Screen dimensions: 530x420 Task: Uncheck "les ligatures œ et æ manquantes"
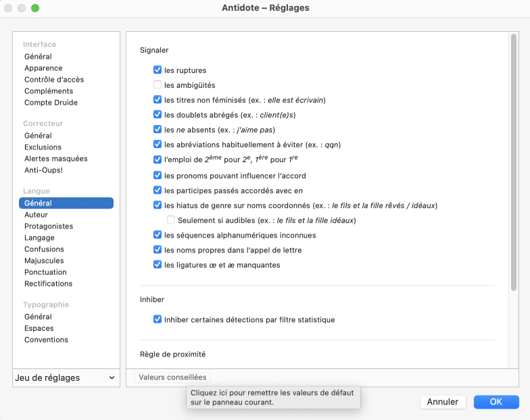158,265
